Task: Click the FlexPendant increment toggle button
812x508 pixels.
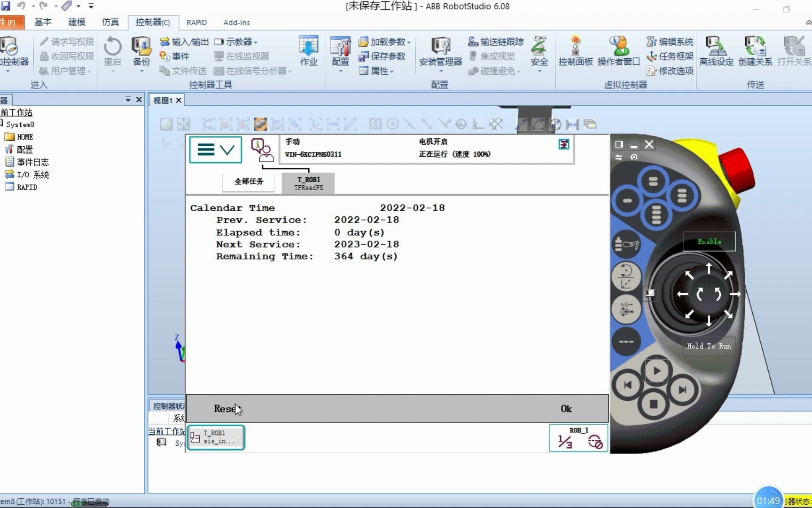Action: 626,341
